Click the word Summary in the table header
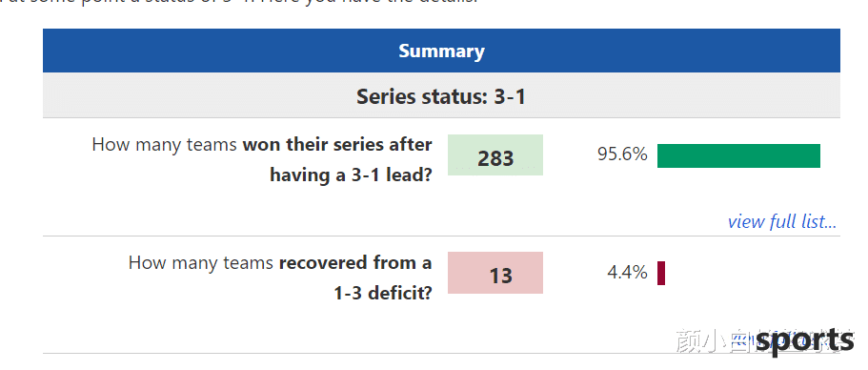This screenshot has width=868, height=370. (441, 51)
